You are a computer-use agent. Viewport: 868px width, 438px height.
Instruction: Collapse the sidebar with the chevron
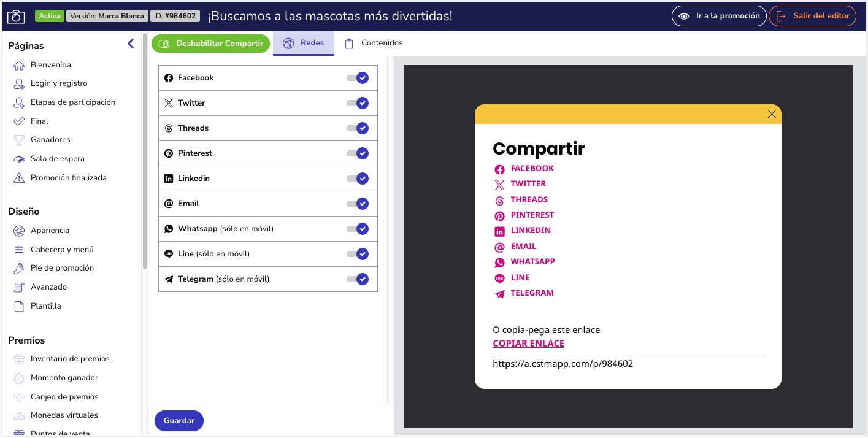click(x=130, y=44)
